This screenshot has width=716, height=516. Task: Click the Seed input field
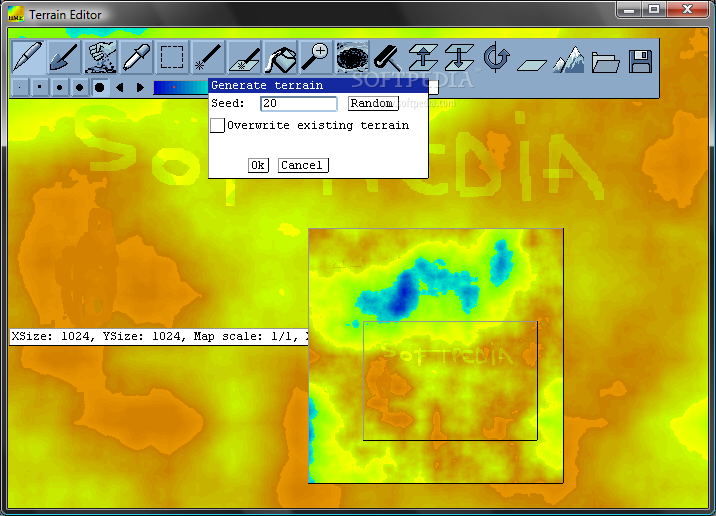click(x=299, y=104)
